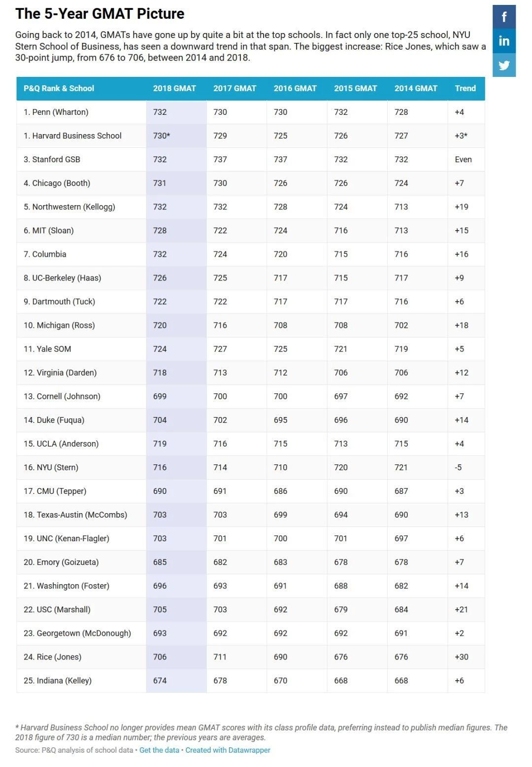Click the 'P&Q Rank & School' header
The image size is (532, 767).
[x=59, y=88]
